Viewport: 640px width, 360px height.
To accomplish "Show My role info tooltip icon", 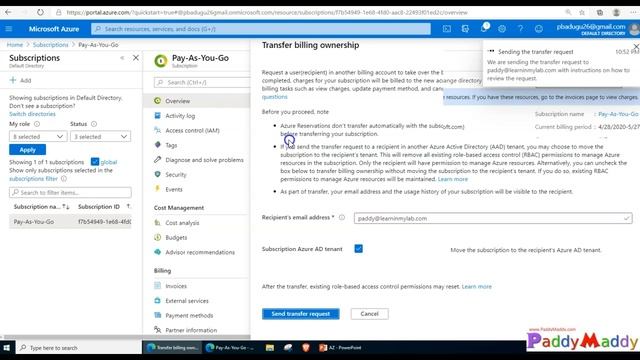I will point(37,124).
